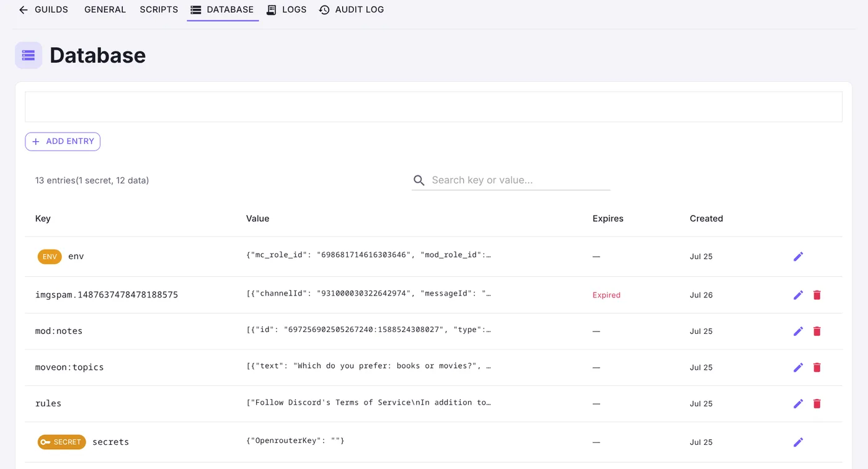Viewport: 868px width, 469px height.
Task: Click the 13 entries summary text
Action: (x=92, y=181)
